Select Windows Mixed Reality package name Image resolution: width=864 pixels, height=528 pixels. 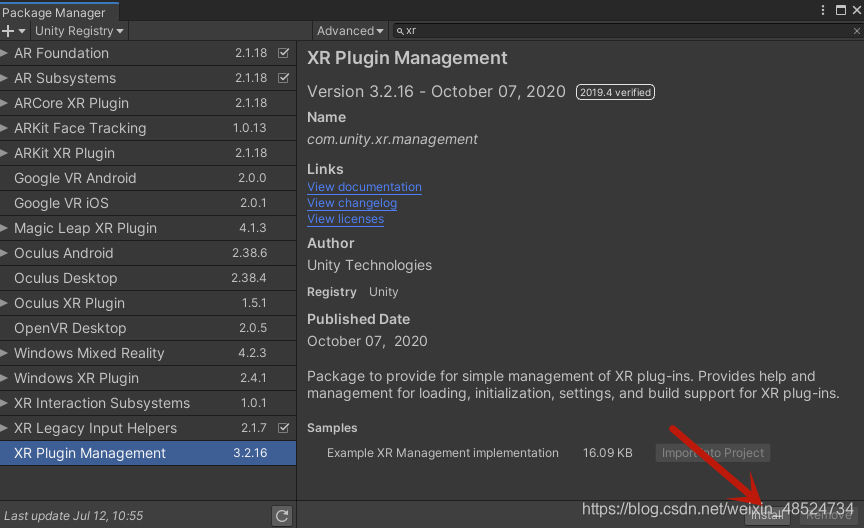(89, 353)
